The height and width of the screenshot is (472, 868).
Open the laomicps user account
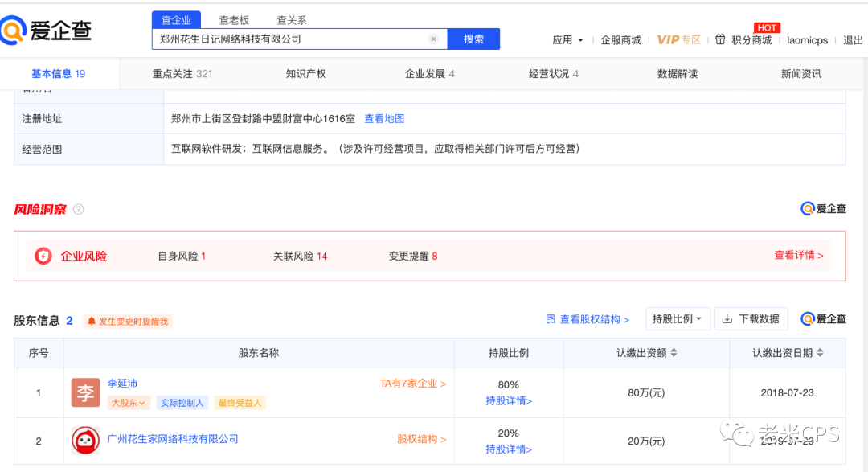(x=807, y=40)
